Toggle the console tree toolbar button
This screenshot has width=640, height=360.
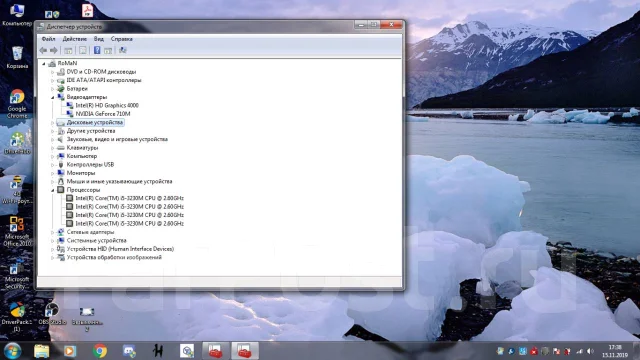coord(68,50)
